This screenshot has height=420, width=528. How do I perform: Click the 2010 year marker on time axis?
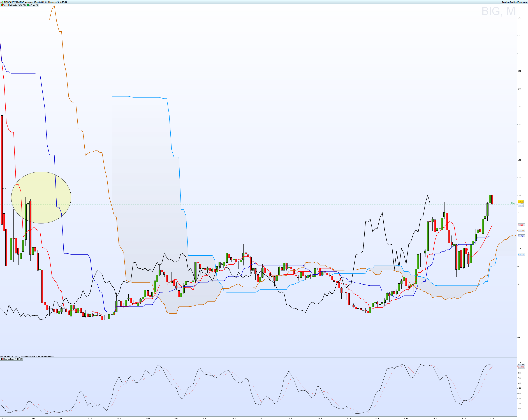pyautogui.click(x=205, y=418)
